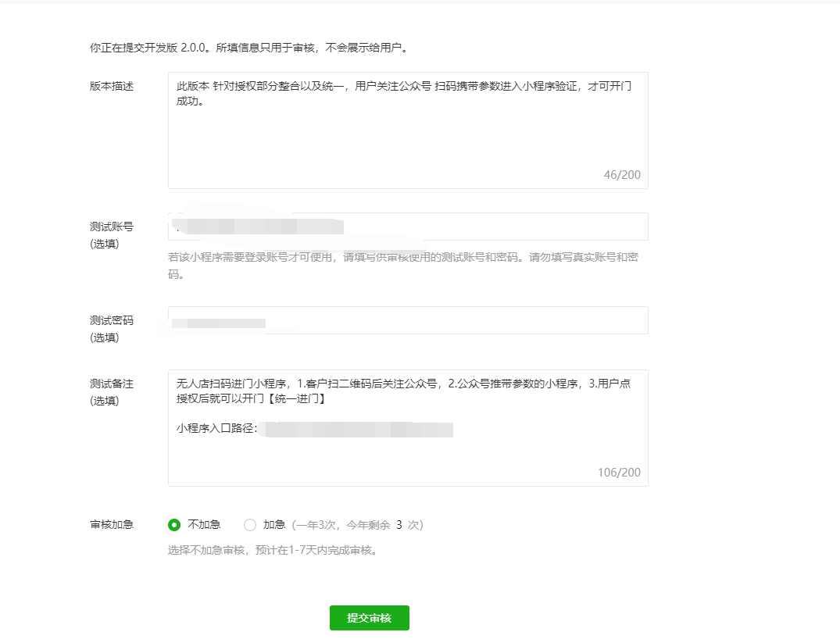The width and height of the screenshot is (840, 639).
Task: Click the 测试备注 (选填) label
Action: (x=112, y=392)
